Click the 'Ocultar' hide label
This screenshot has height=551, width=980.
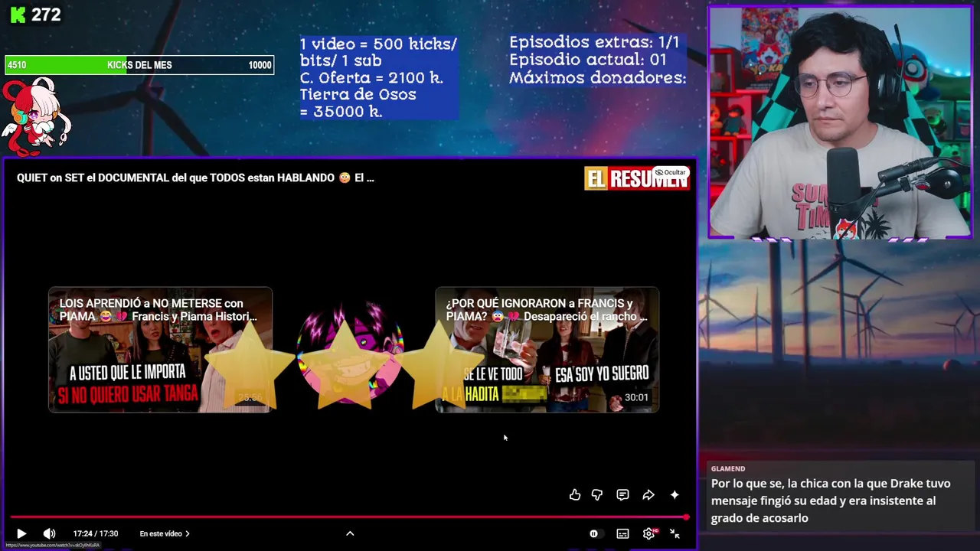[x=671, y=172]
